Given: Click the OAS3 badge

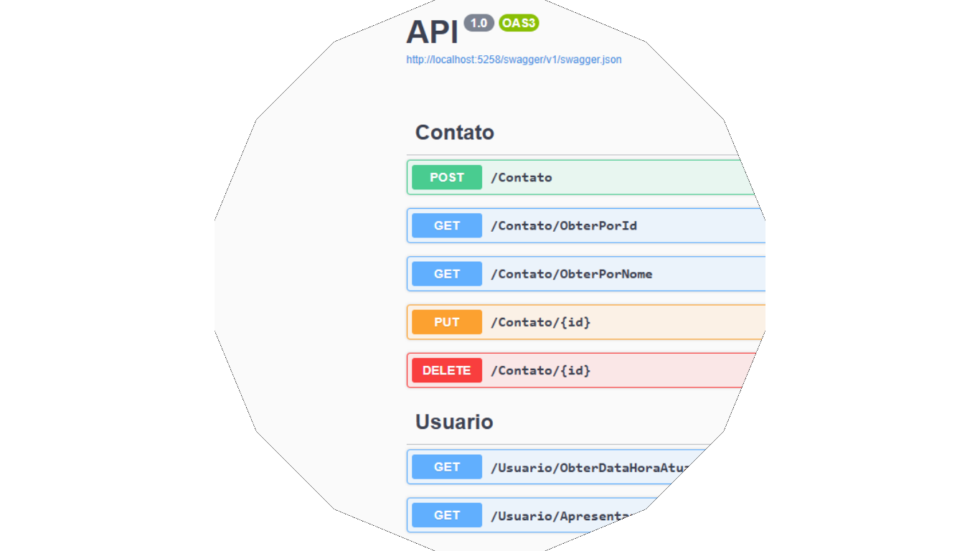Looking at the screenshot, I should pos(519,23).
